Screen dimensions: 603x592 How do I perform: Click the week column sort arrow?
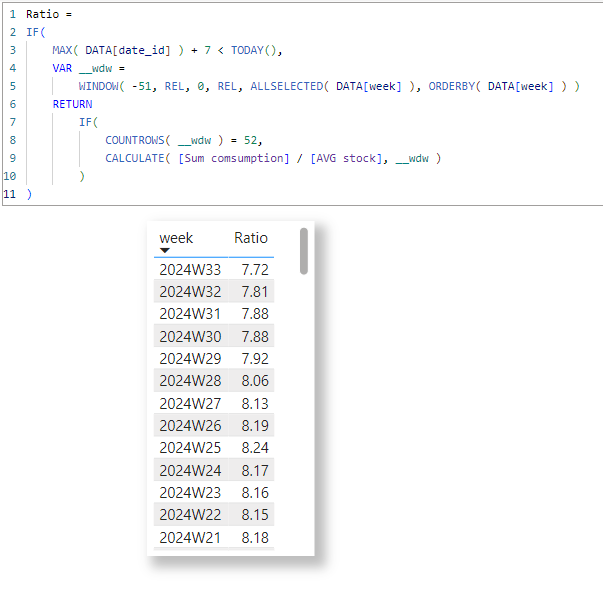pyautogui.click(x=165, y=250)
